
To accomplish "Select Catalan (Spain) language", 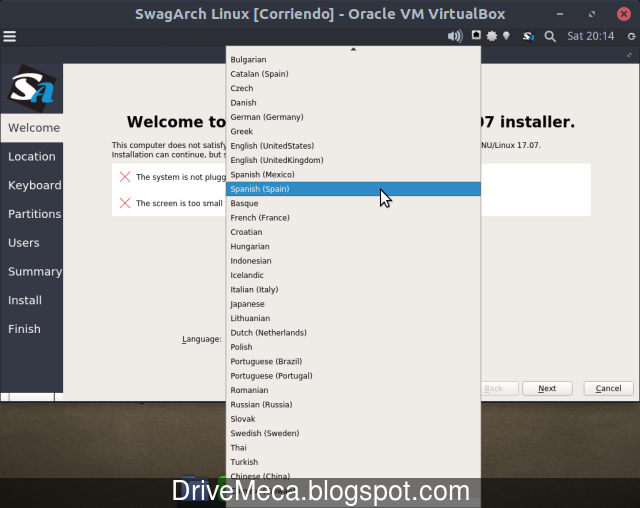I will (x=353, y=74).
